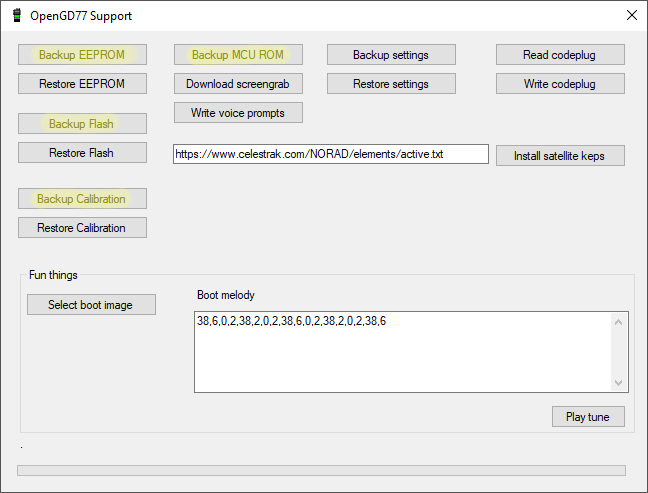Select Write voice prompts
Viewport: 648px width, 493px height.
coord(238,113)
